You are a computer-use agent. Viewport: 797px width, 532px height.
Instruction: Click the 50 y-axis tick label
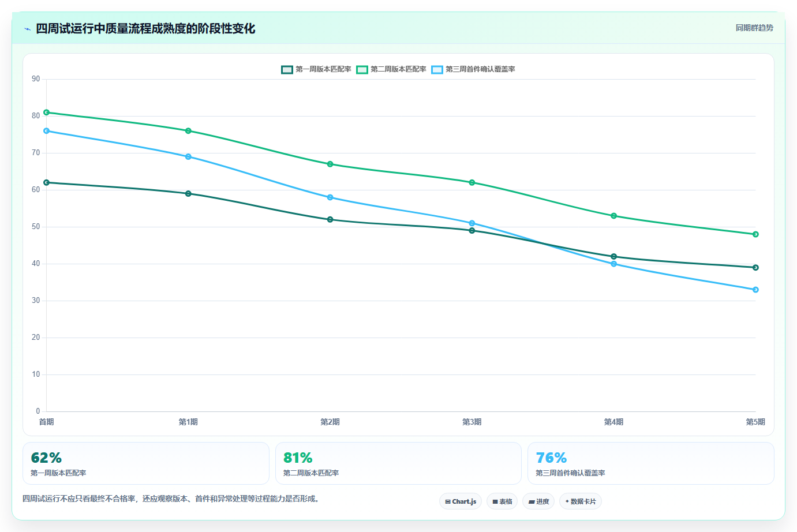(36, 227)
